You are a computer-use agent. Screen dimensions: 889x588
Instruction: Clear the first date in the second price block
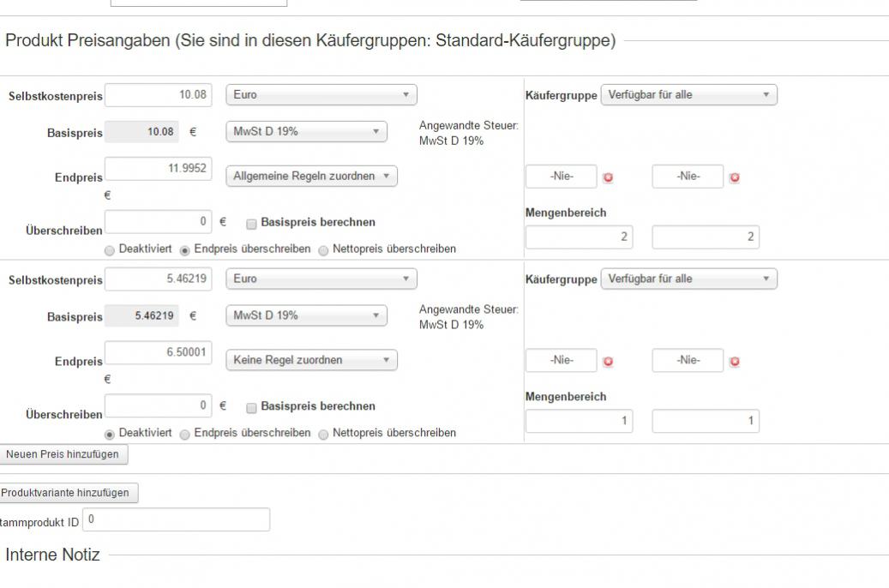(609, 362)
